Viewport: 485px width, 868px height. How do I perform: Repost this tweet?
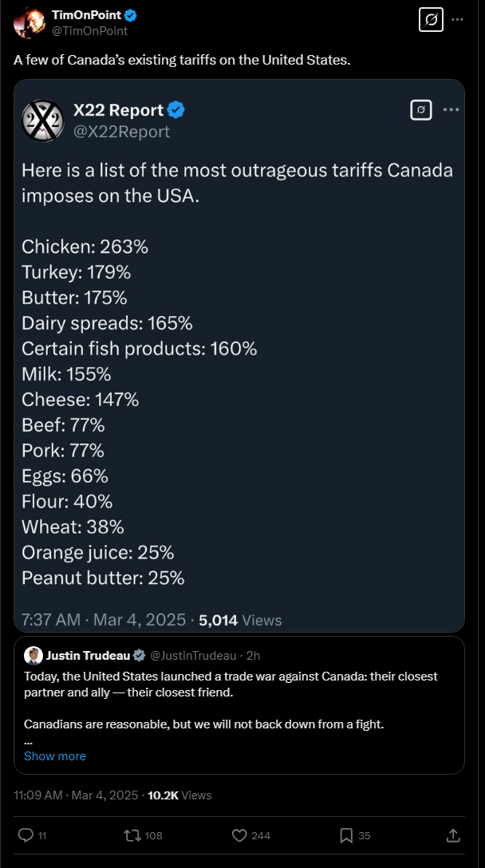click(132, 835)
